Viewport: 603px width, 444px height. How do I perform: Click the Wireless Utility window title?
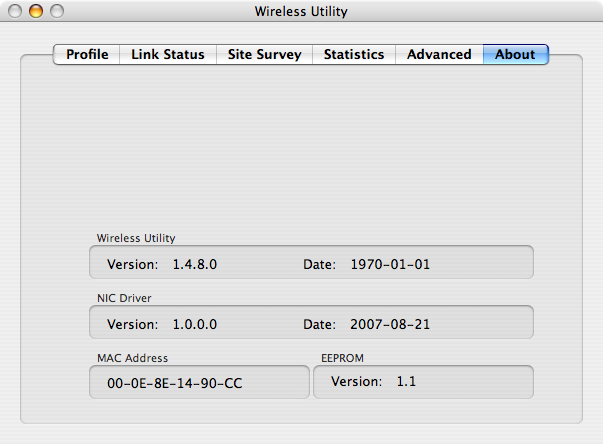coord(301,12)
